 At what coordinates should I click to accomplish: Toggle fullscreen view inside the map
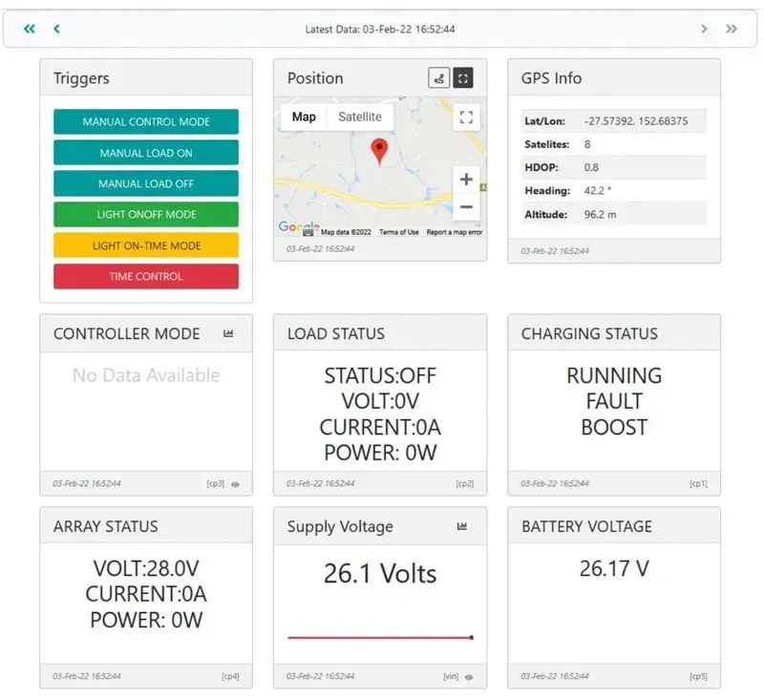(x=466, y=117)
